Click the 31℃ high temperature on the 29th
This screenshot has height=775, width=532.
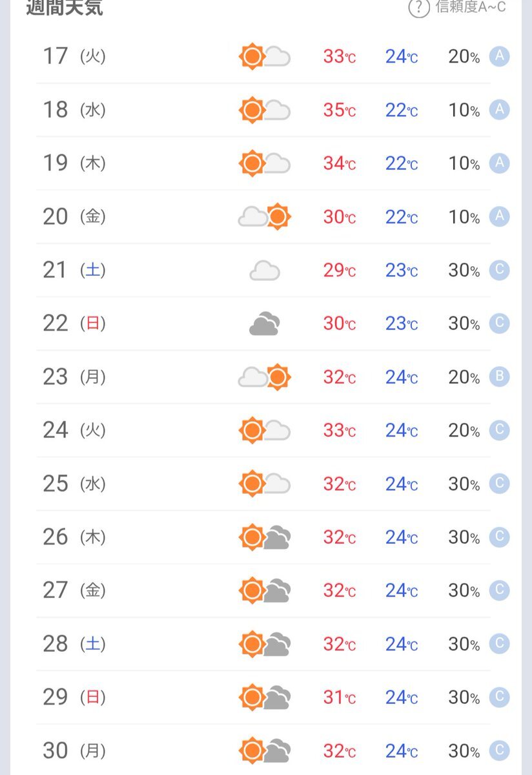(340, 698)
